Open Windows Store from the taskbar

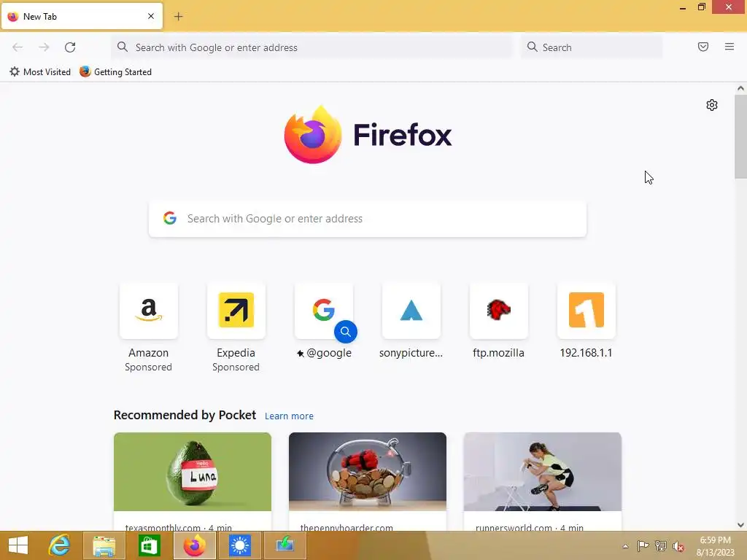pyautogui.click(x=149, y=545)
